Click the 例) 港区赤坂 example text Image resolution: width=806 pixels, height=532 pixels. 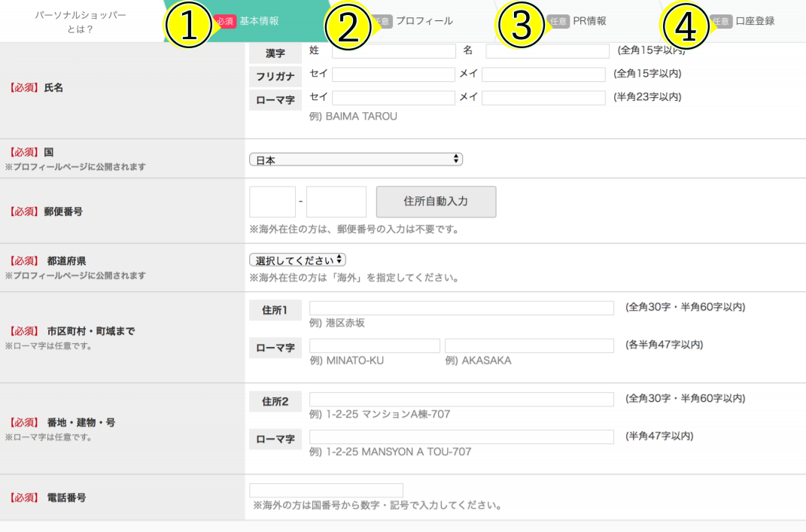click(337, 324)
